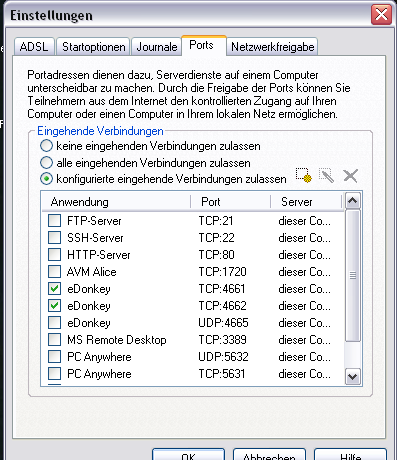The image size is (397, 460).
Task: Click the 'TCP:21' port value
Action: tap(216, 221)
